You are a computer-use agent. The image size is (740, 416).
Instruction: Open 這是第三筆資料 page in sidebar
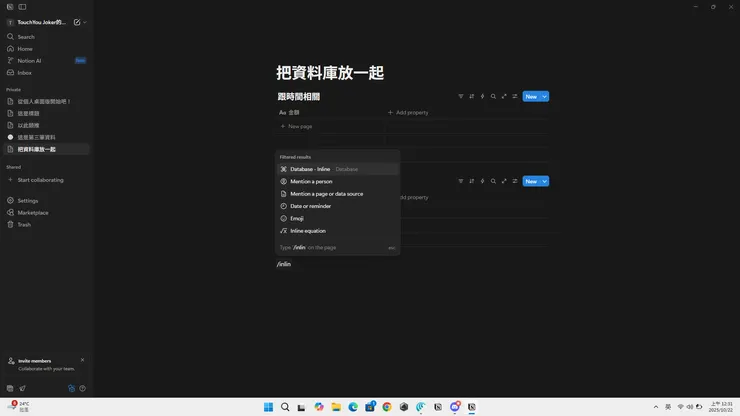coord(46,137)
